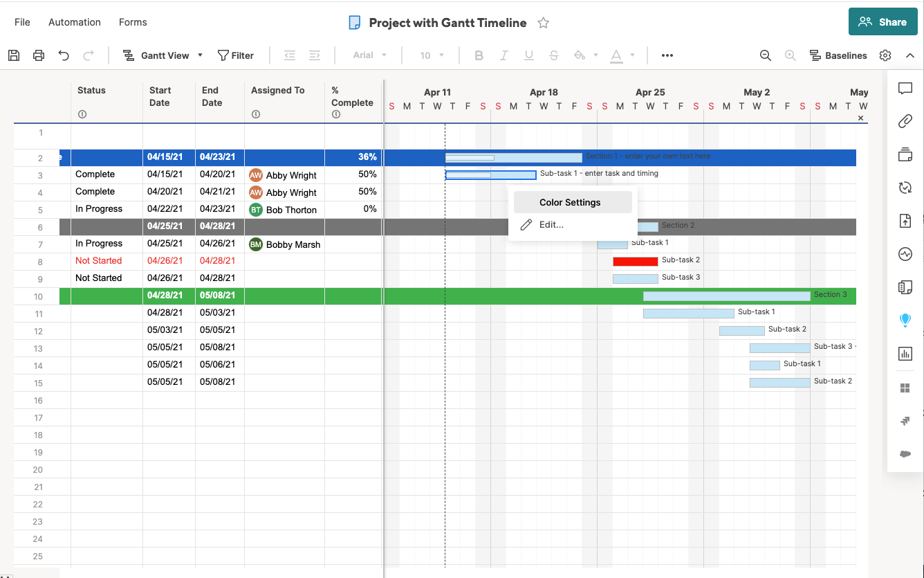Click Bob Thorton assigned cell
Image resolution: width=924 pixels, height=578 pixels.
284,210
